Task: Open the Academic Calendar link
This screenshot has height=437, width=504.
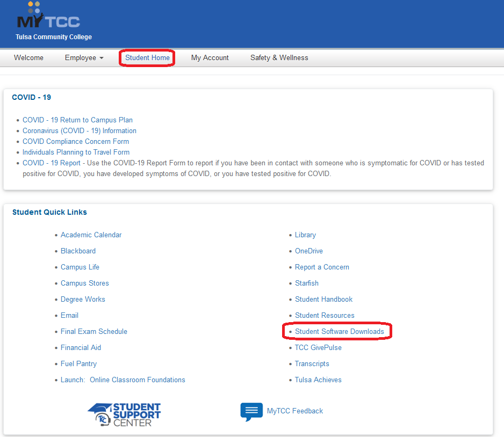Action: 91,235
